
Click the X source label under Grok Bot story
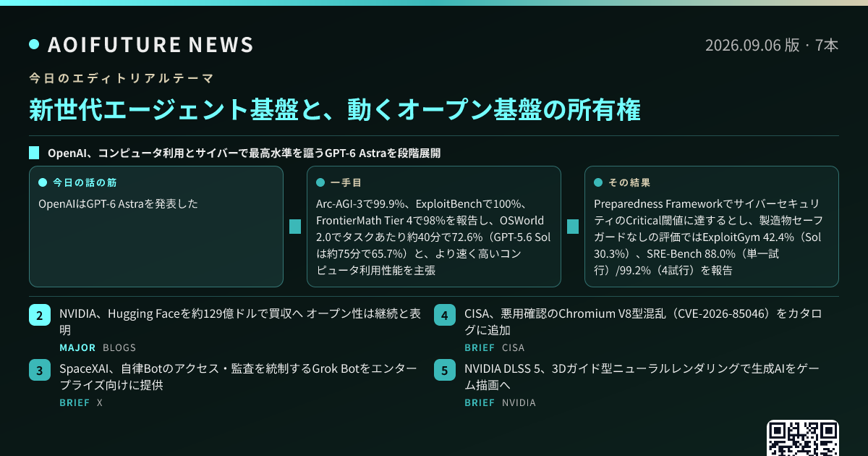[100, 402]
